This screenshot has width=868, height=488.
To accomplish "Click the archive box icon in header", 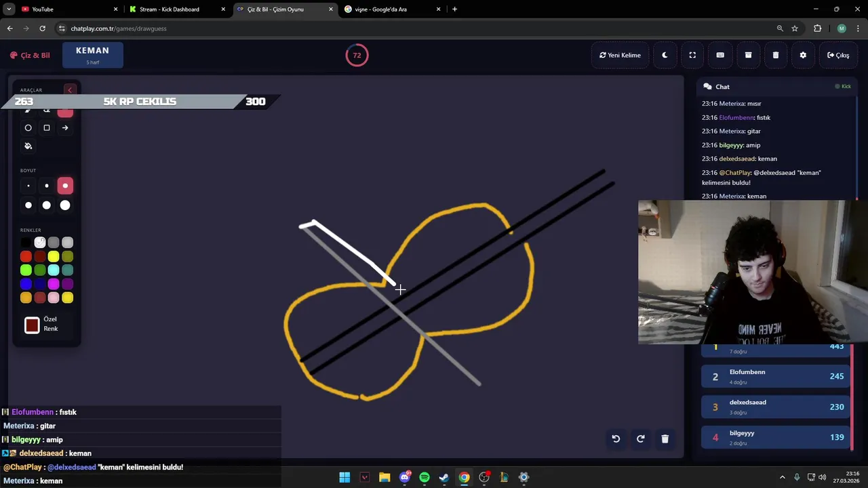I will tap(748, 55).
